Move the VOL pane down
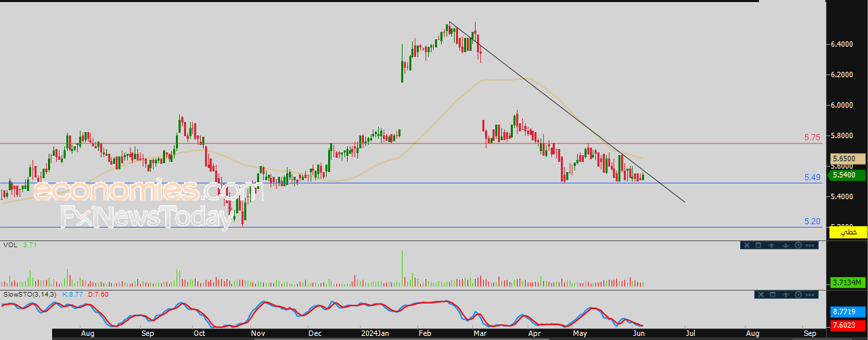868x340 pixels. [785, 245]
